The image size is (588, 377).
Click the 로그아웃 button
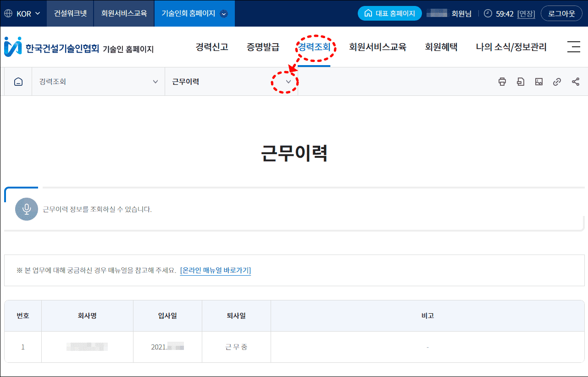point(561,13)
